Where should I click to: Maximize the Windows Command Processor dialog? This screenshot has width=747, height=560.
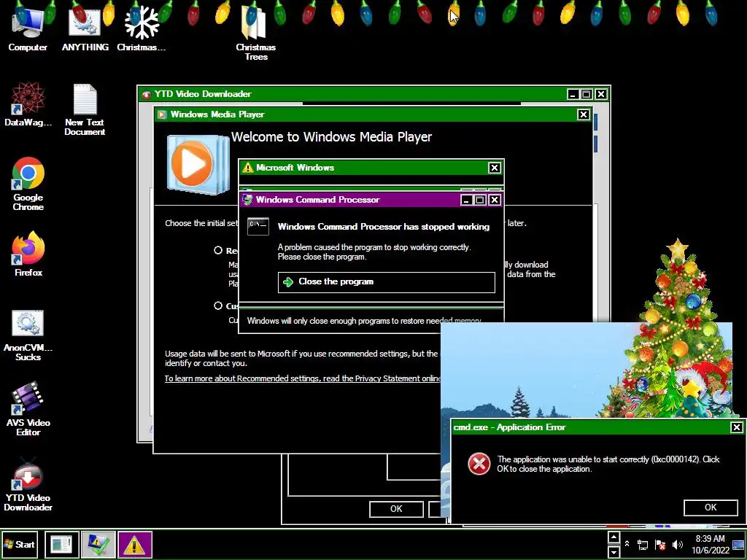[480, 200]
